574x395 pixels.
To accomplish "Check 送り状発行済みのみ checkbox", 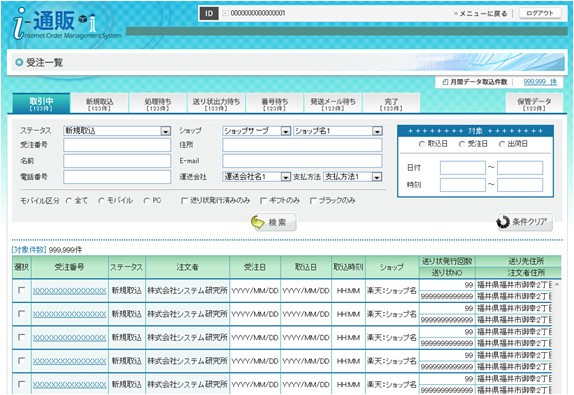I will pos(184,201).
